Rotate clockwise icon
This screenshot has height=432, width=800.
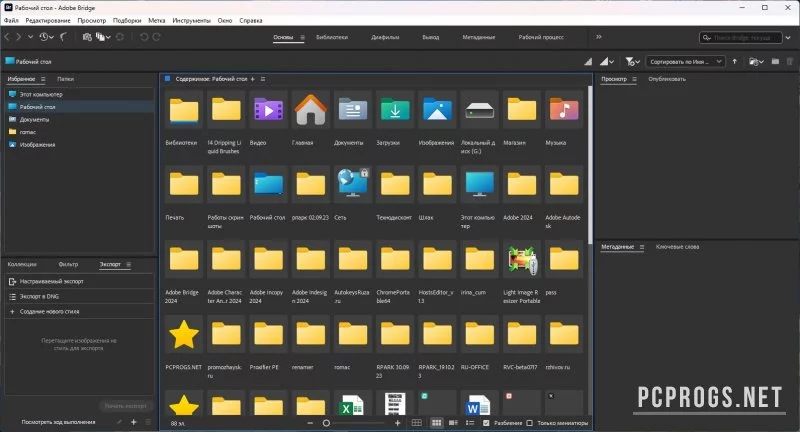157,37
